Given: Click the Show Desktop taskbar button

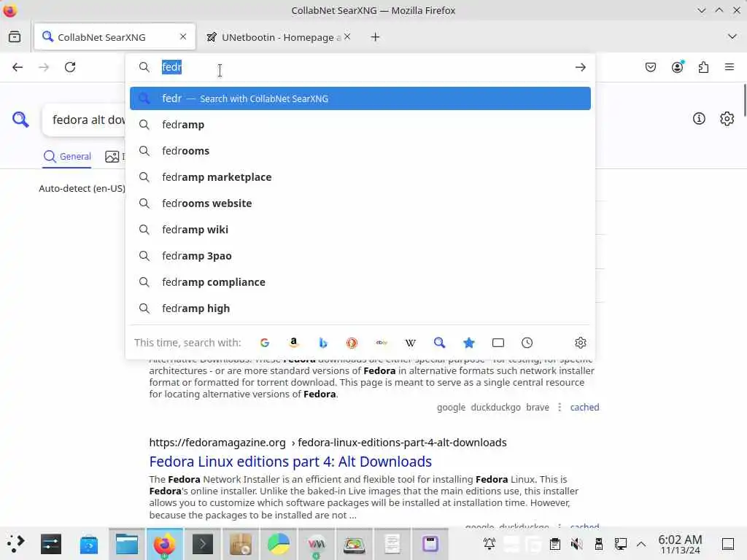Looking at the screenshot, I should tap(728, 544).
